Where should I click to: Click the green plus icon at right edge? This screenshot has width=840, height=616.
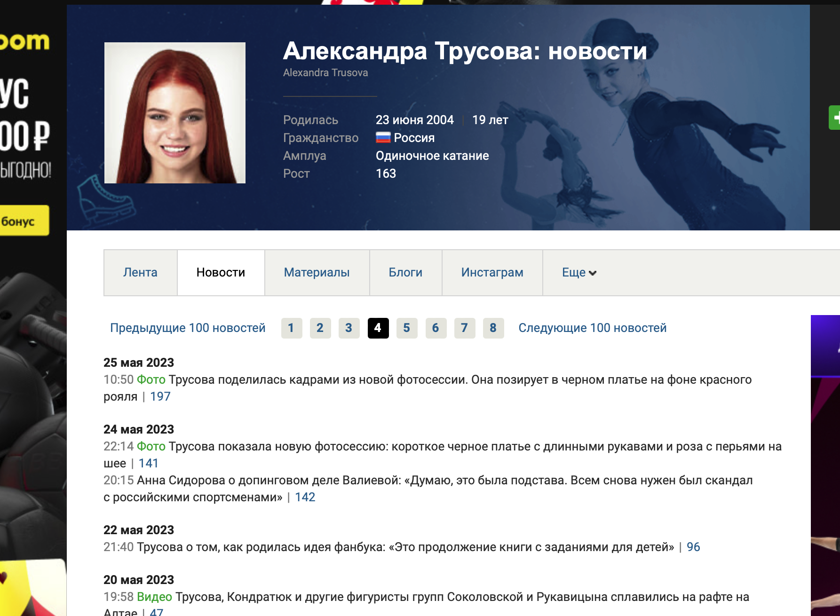[834, 118]
